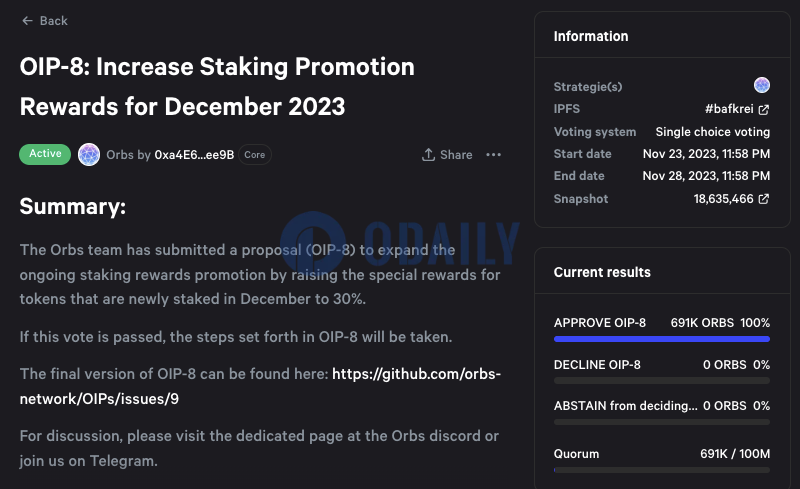Open author address 0xa4E6...ee9B

tap(194, 155)
